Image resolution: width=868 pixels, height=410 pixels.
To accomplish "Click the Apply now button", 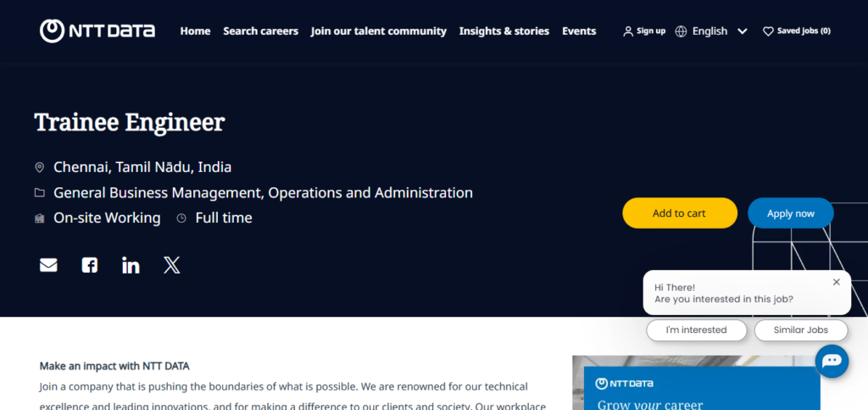I will point(791,213).
